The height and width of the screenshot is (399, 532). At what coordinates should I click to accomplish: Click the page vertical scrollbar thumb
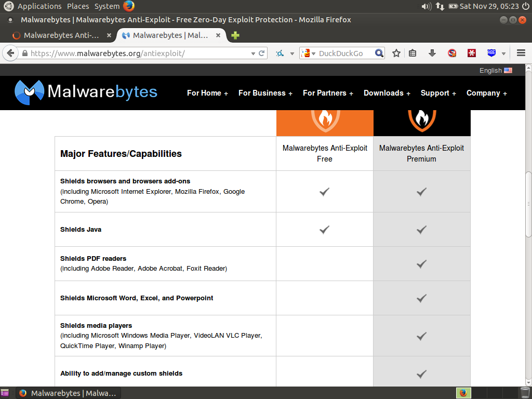coord(528,205)
